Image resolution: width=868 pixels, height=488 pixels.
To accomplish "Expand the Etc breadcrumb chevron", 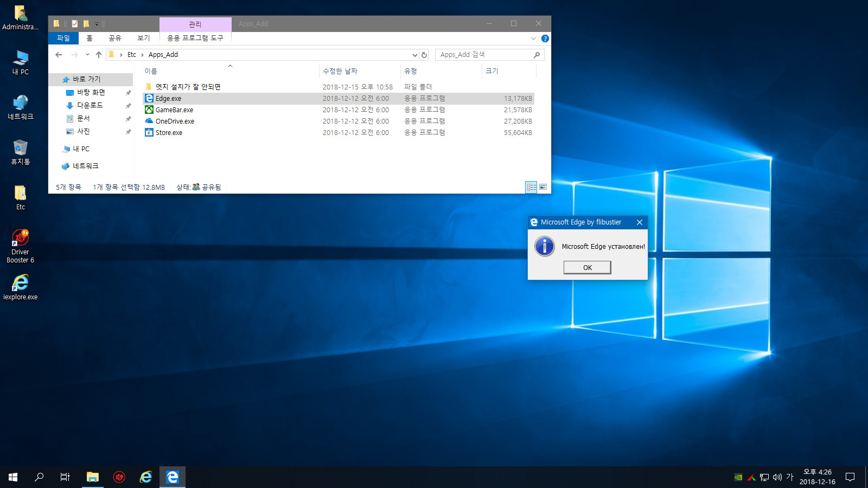I will (x=143, y=55).
